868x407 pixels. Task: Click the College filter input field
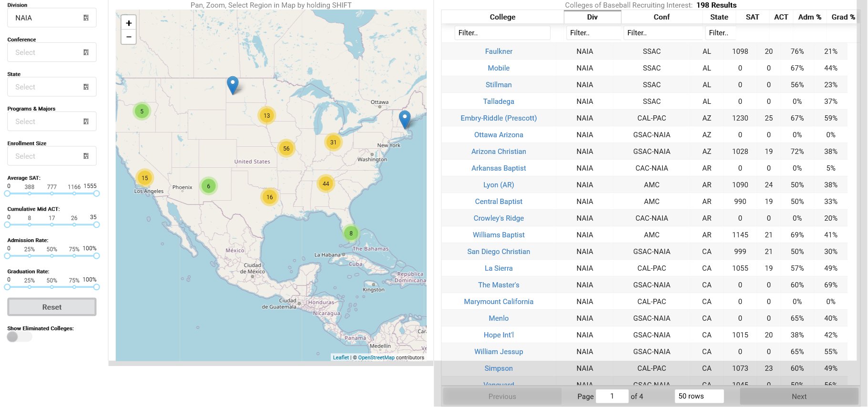click(x=502, y=33)
